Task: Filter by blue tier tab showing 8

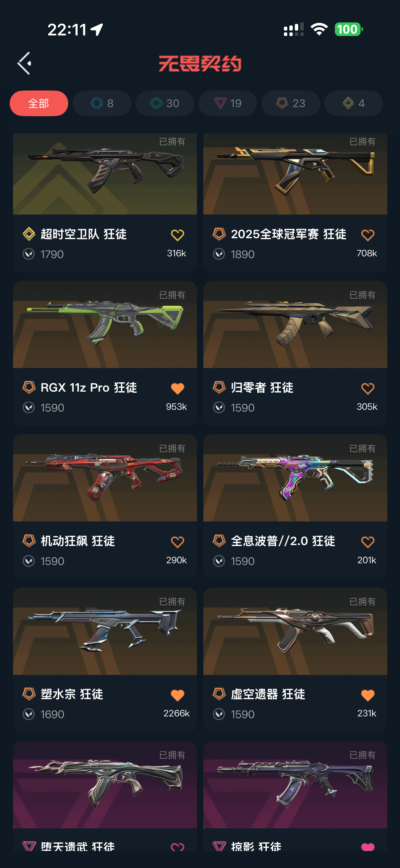Action: point(102,103)
